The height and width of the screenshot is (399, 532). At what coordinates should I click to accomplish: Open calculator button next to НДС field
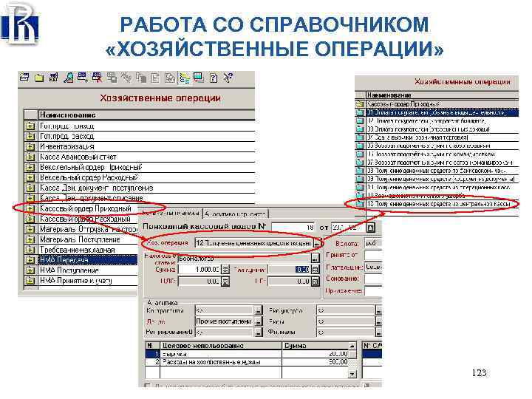tap(225, 282)
